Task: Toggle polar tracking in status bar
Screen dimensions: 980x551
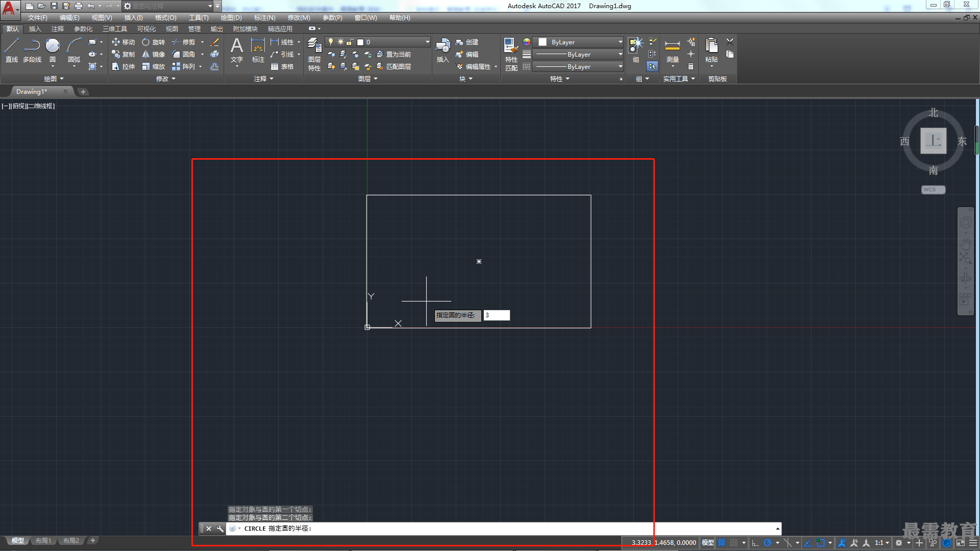Action: point(767,543)
